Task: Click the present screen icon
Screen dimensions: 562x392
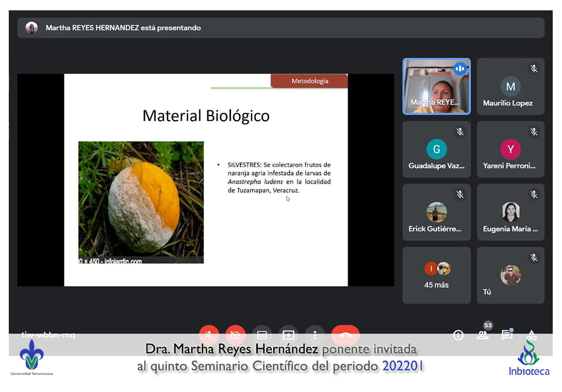Action: click(288, 335)
